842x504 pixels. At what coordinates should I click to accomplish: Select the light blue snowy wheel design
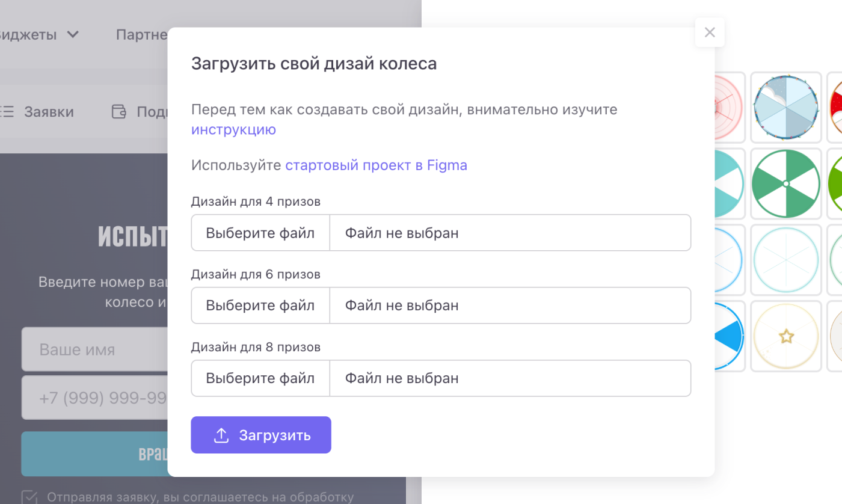click(786, 107)
